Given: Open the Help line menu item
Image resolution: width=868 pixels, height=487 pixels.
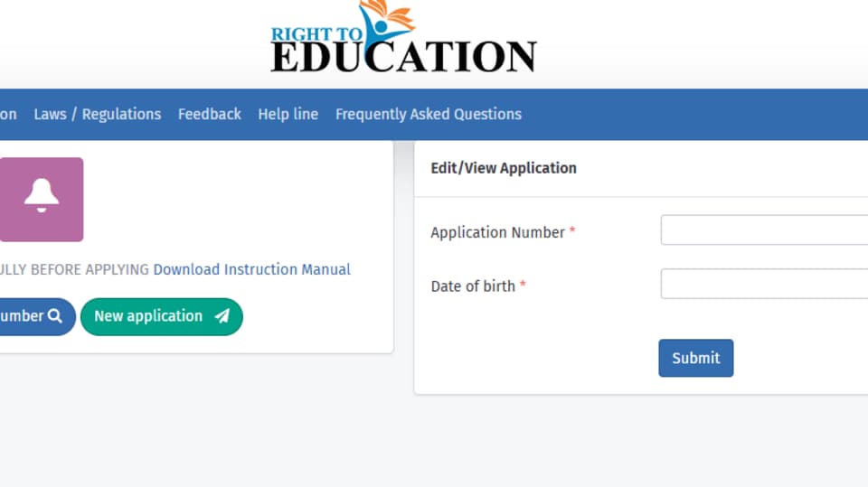Looking at the screenshot, I should (288, 114).
